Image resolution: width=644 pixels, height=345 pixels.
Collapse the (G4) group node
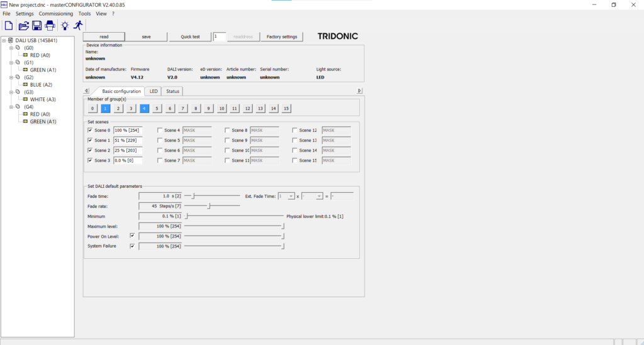point(11,107)
